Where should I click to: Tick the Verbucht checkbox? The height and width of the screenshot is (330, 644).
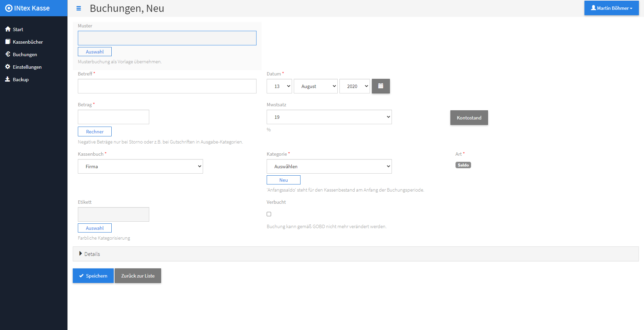tap(269, 214)
